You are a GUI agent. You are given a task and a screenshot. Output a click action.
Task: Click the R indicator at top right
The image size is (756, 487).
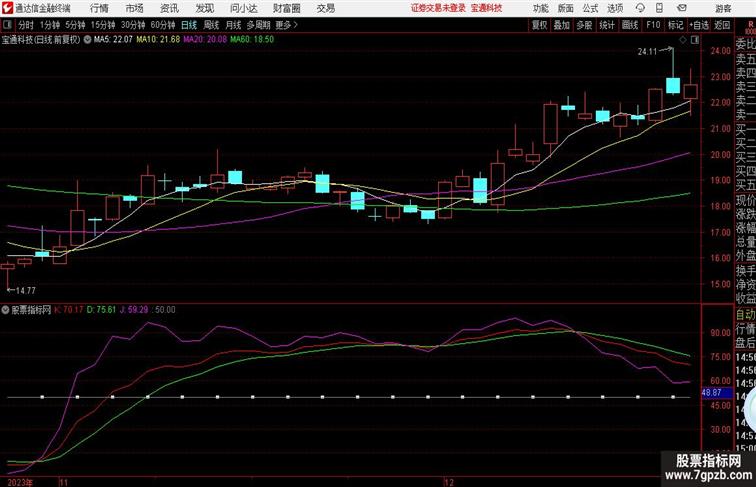pos(750,24)
